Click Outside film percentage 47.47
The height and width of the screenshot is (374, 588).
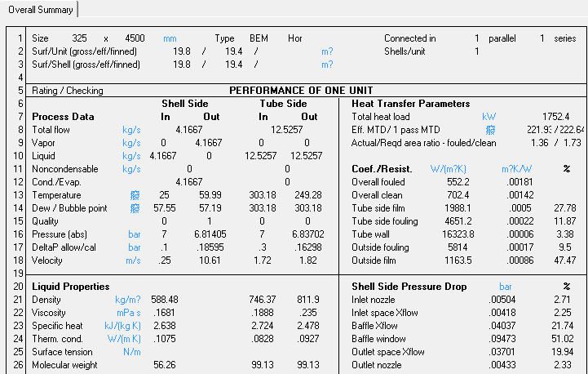click(564, 260)
